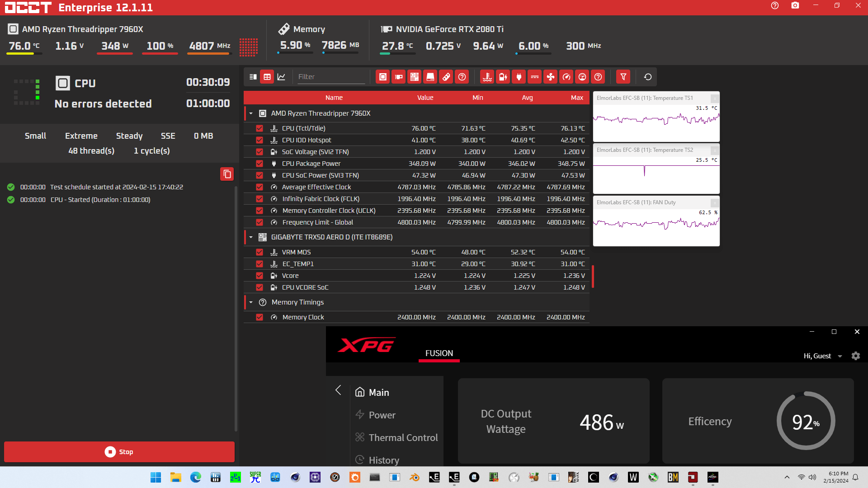Sort table by Name column header
The height and width of the screenshot is (488, 868).
click(x=334, y=98)
